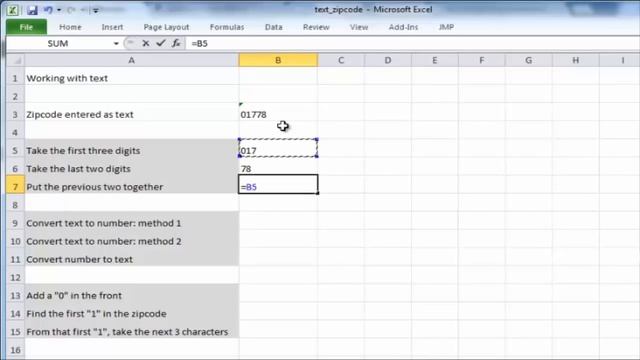Open the File tab
This screenshot has width=640, height=360.
pyautogui.click(x=26, y=27)
